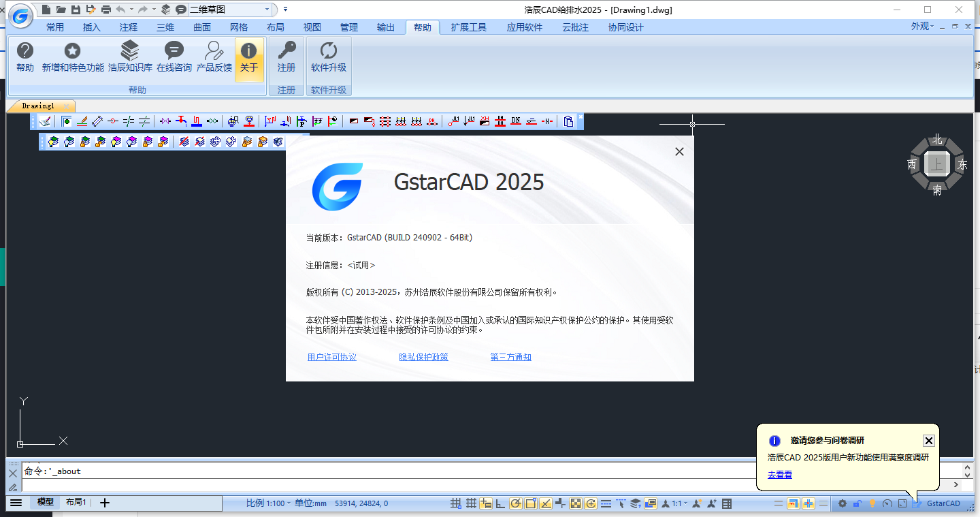Toggle ortho mode L-shaped icon
Viewport: 980px width, 517px height.
pyautogui.click(x=500, y=504)
